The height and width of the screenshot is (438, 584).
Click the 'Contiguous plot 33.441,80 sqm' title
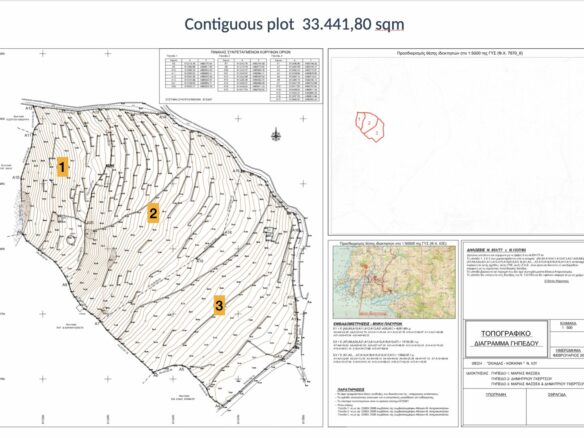(x=294, y=25)
